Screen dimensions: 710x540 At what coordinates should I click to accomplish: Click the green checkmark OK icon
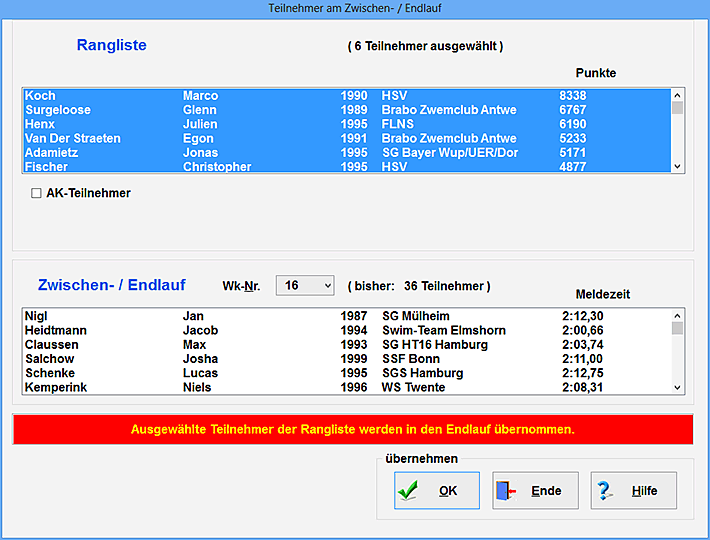click(407, 491)
